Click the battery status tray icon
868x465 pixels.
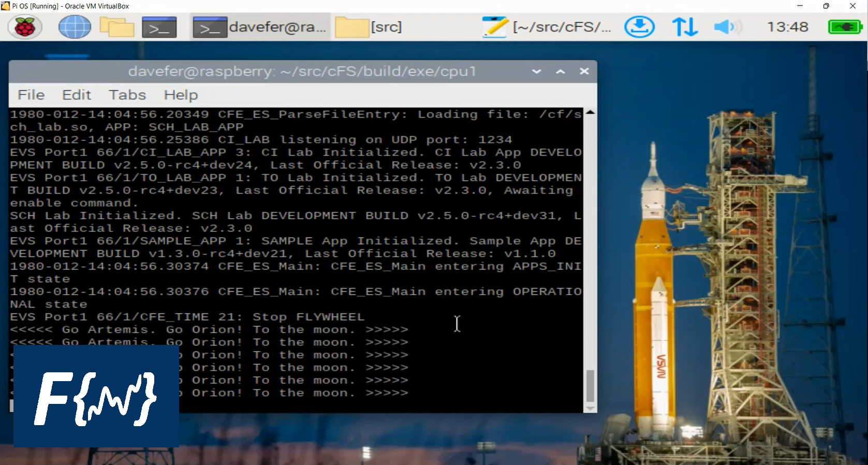pyautogui.click(x=844, y=27)
